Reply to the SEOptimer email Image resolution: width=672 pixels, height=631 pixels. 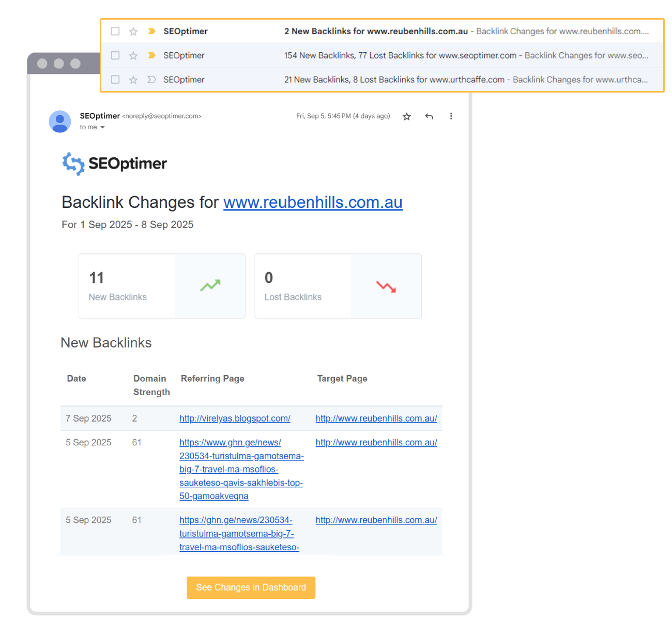click(429, 116)
